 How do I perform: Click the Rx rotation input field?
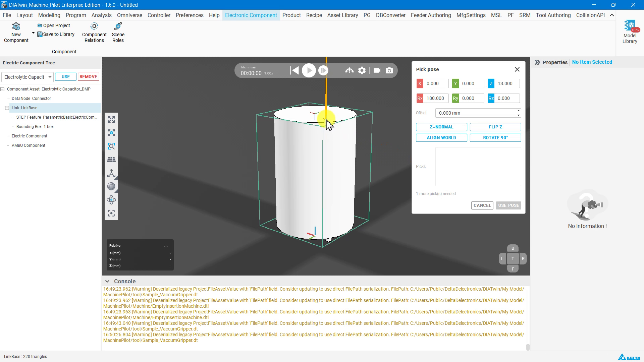pos(436,98)
